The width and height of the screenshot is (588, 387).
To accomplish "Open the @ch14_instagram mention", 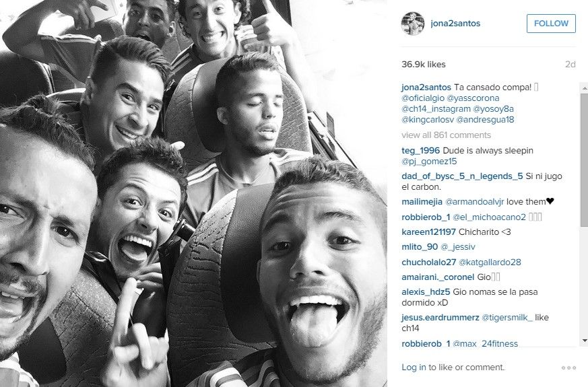I will (436, 109).
